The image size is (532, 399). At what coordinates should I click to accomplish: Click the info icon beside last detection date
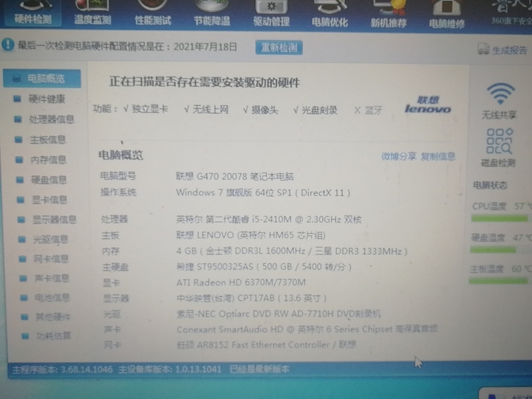[x=7, y=45]
